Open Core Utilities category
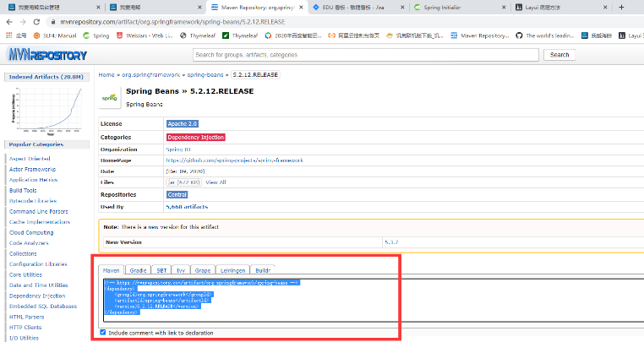This screenshot has height=342, width=644. click(25, 274)
